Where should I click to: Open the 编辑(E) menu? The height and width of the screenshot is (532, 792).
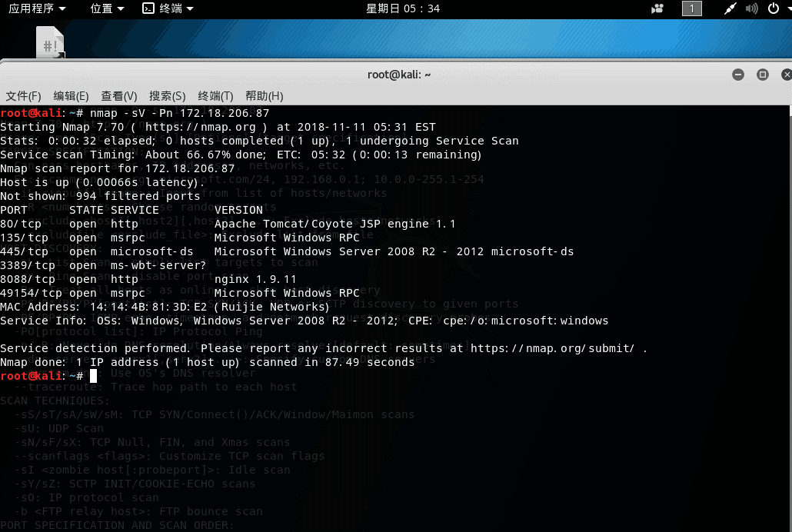tap(71, 96)
